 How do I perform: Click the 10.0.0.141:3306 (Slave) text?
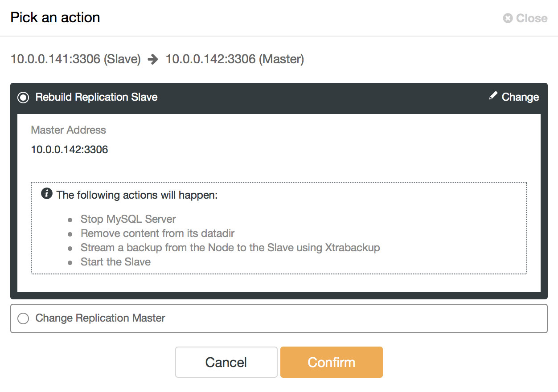pos(76,59)
